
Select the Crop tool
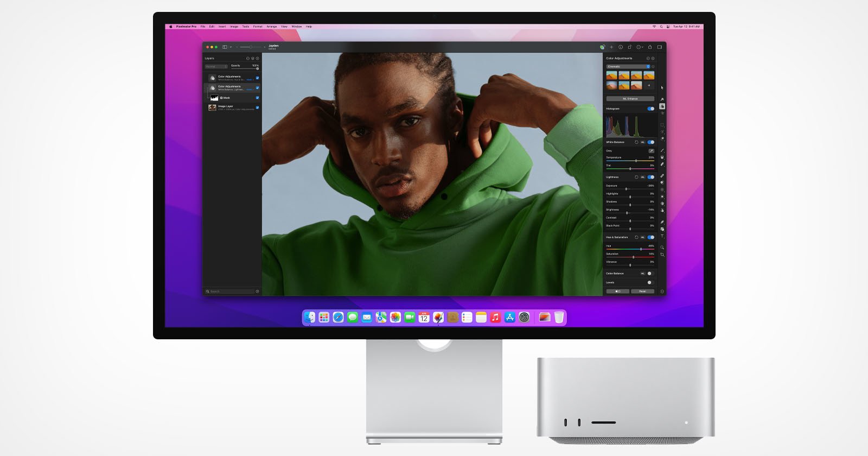(x=662, y=254)
